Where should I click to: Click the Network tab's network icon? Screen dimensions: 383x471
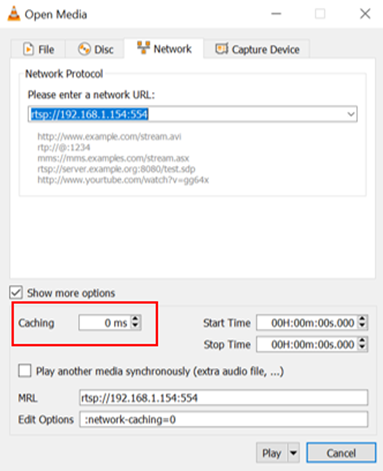(144, 48)
